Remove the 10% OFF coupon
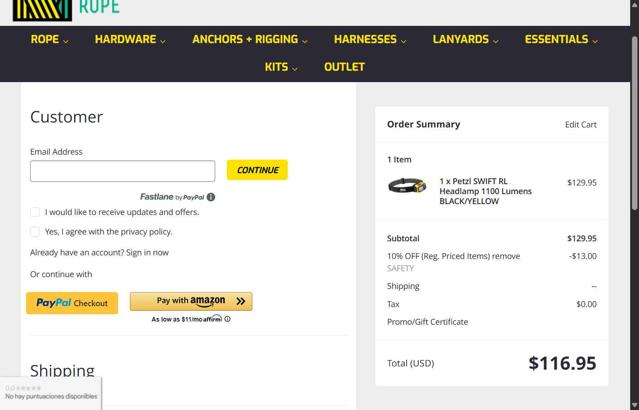Viewport: 639px width, 410px height. tap(506, 256)
